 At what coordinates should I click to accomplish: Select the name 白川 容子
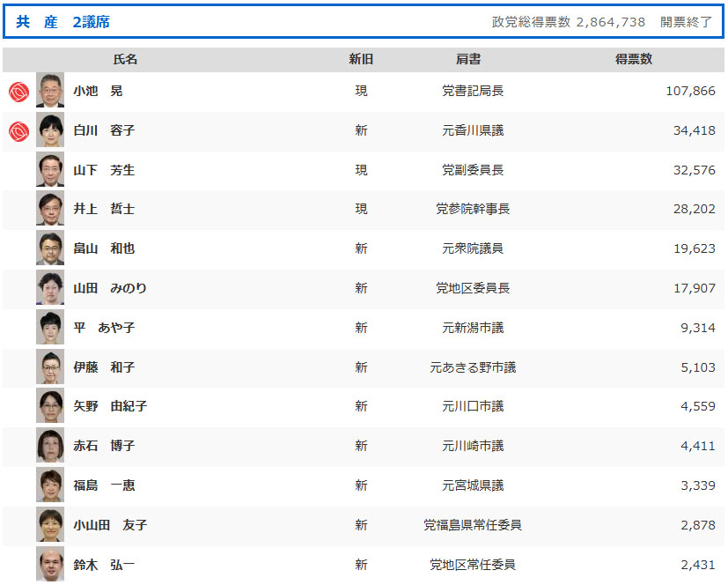coord(104,130)
